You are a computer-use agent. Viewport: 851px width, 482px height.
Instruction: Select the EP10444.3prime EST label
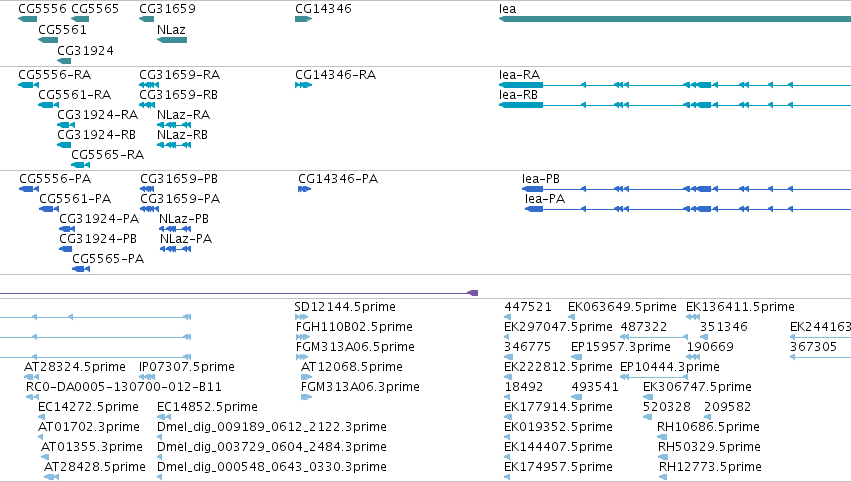point(670,367)
